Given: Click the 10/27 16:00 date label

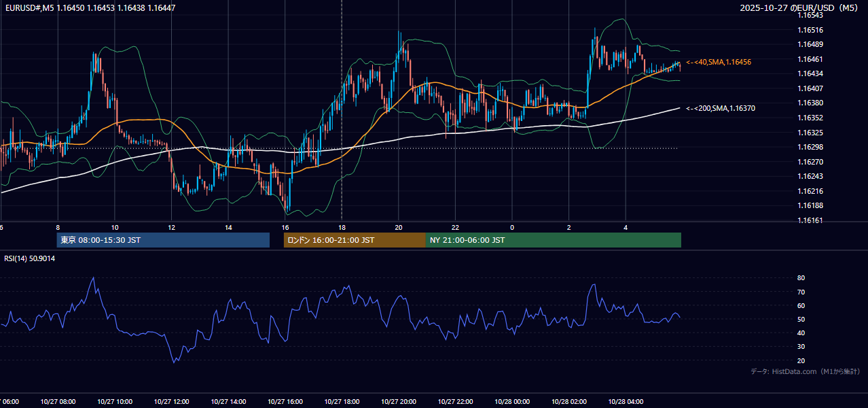Looking at the screenshot, I should (285, 402).
